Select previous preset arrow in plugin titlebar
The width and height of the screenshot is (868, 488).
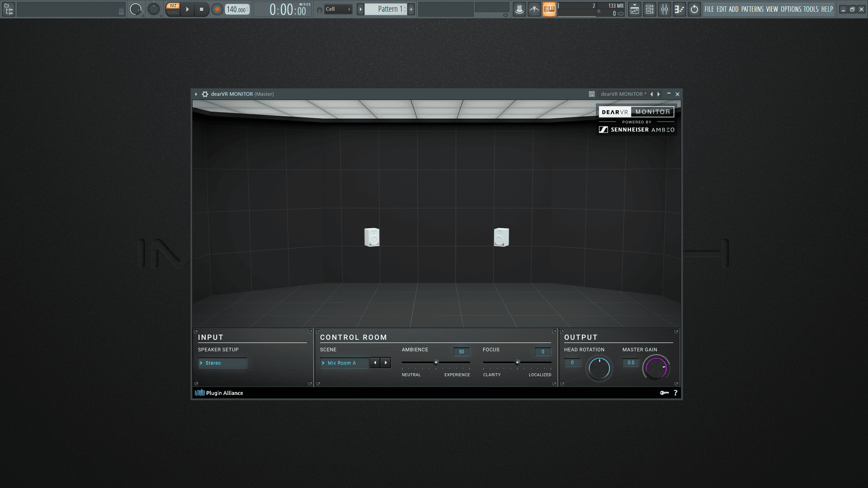[x=651, y=94]
